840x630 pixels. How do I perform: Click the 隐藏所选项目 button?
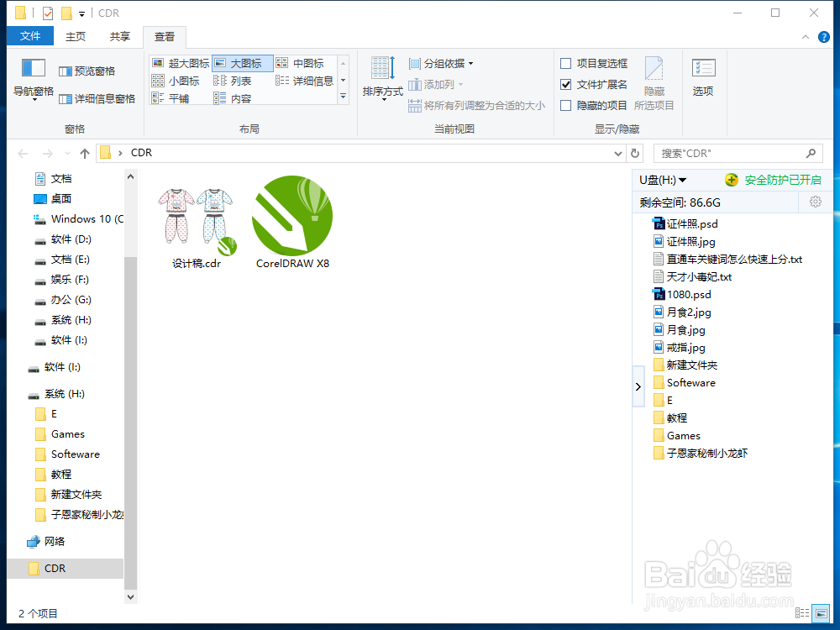pos(654,83)
